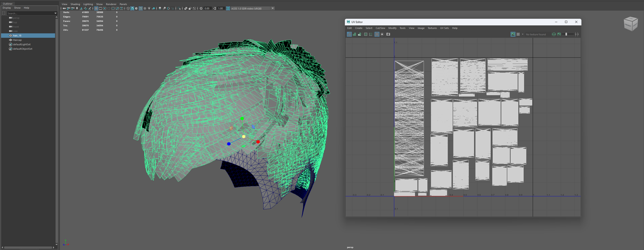Click the view cube in viewport corner
Image resolution: width=644 pixels, height=250 pixels.
click(x=630, y=24)
